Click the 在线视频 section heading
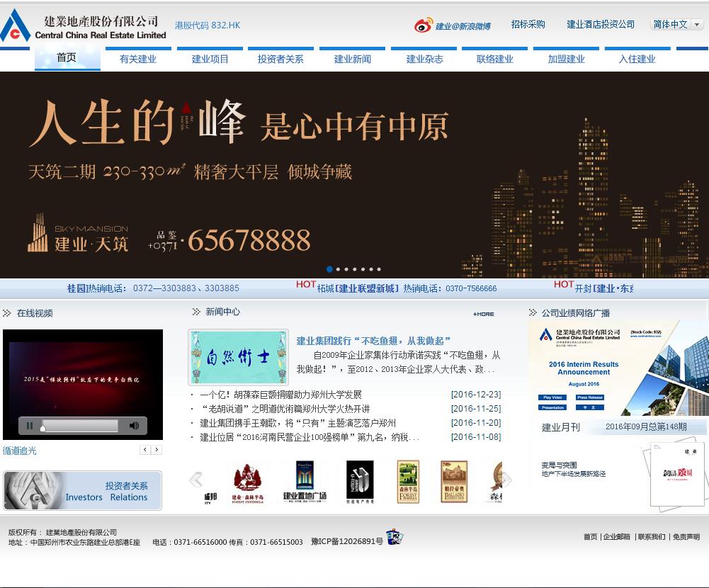 [35, 313]
